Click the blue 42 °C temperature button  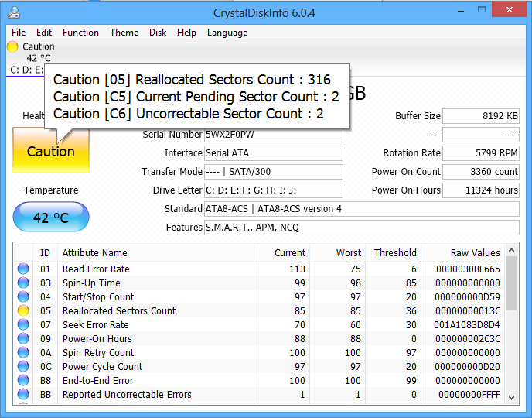click(51, 218)
